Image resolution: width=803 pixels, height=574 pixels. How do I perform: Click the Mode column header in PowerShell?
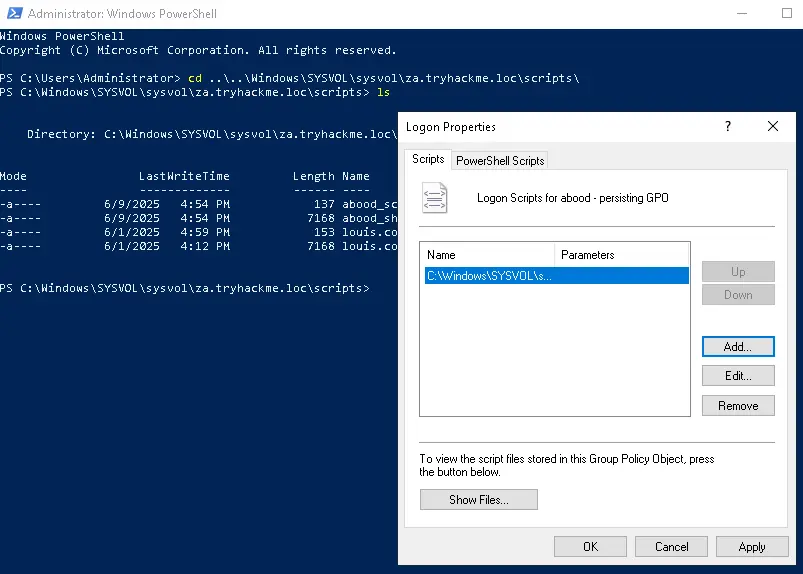(13, 176)
